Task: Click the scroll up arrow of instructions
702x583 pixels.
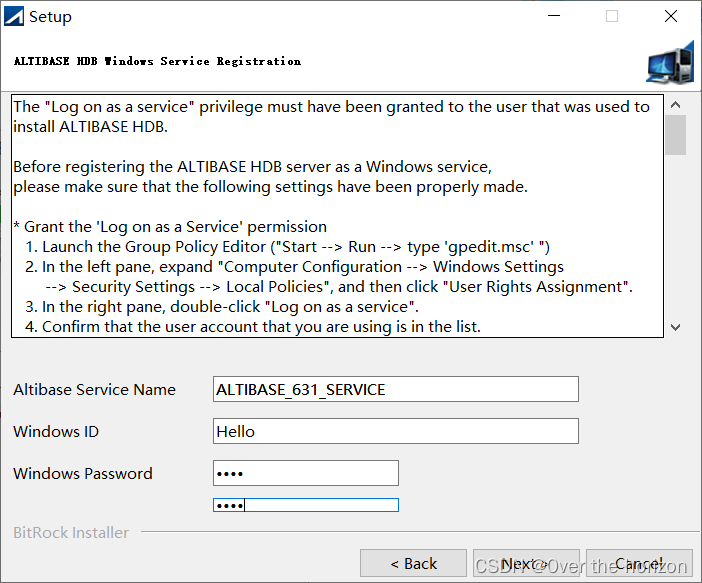Action: 676,105
